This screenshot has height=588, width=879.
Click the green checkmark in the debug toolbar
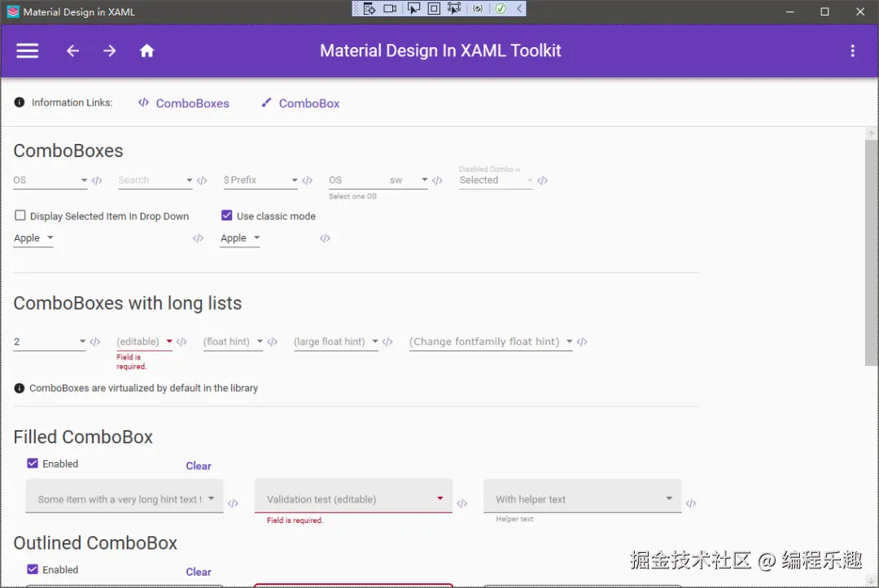point(501,8)
